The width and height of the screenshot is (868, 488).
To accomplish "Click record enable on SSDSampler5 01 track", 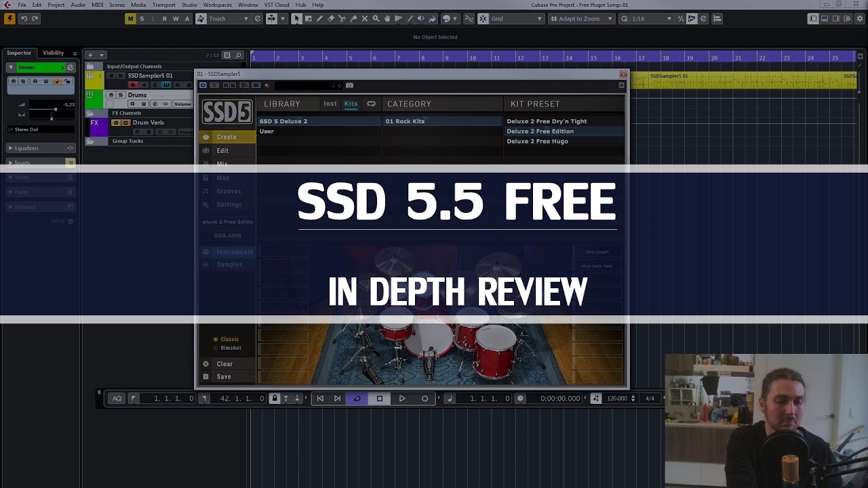I will coord(133,85).
